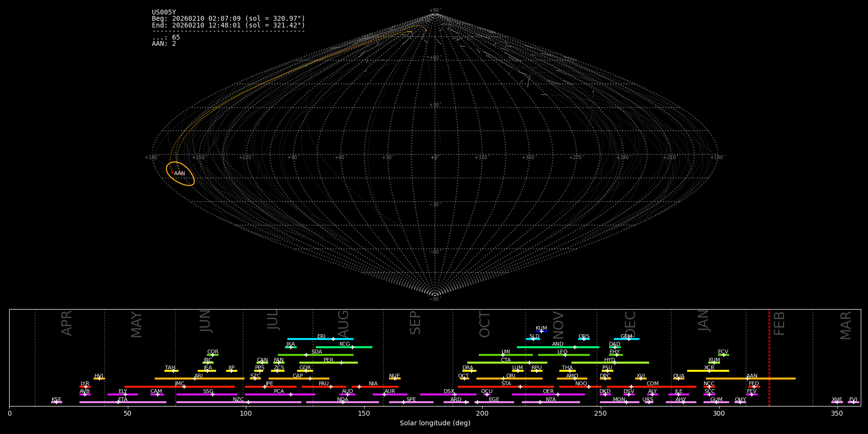Click the SPE shower label
Image resolution: width=868 pixels, height=434 pixels.
point(411,400)
